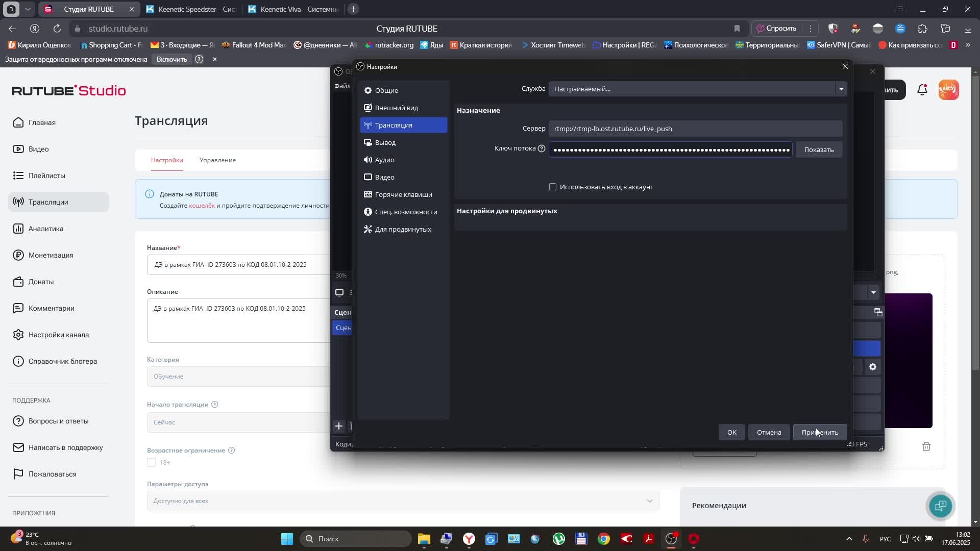
Task: Open Аналитика in RUTUBE sidebar
Action: 59,229
